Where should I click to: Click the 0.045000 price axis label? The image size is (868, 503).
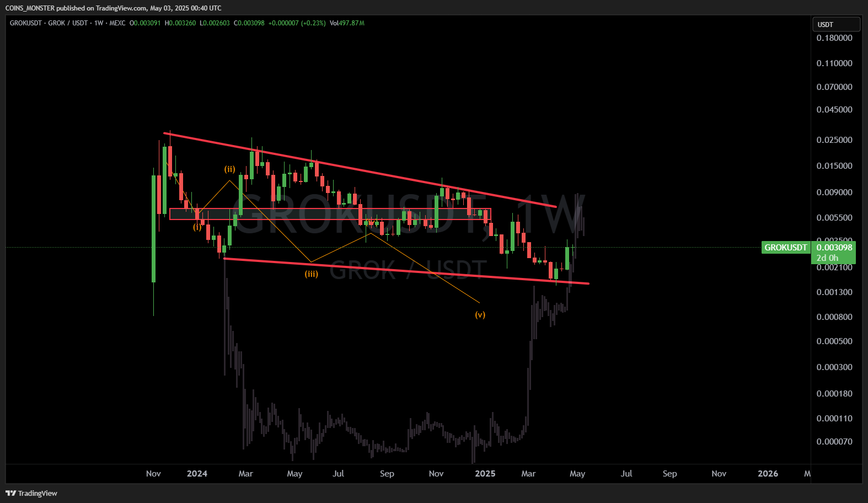pyautogui.click(x=834, y=110)
